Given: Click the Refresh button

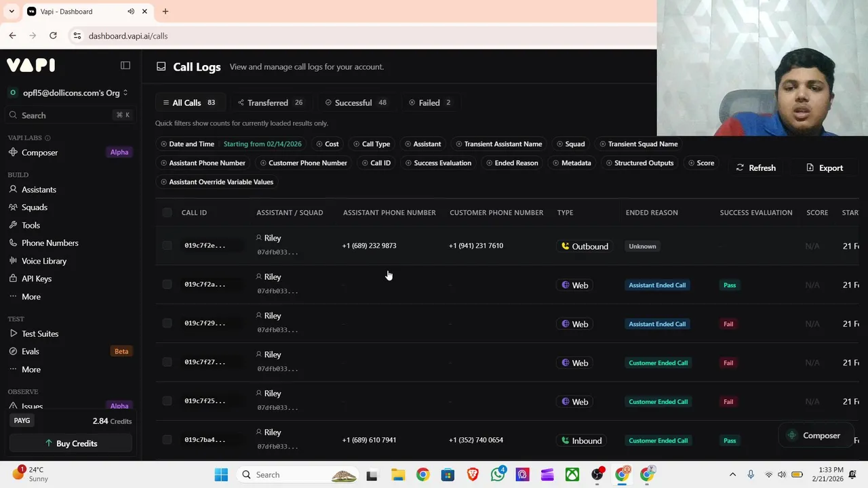Looking at the screenshot, I should pos(756,168).
